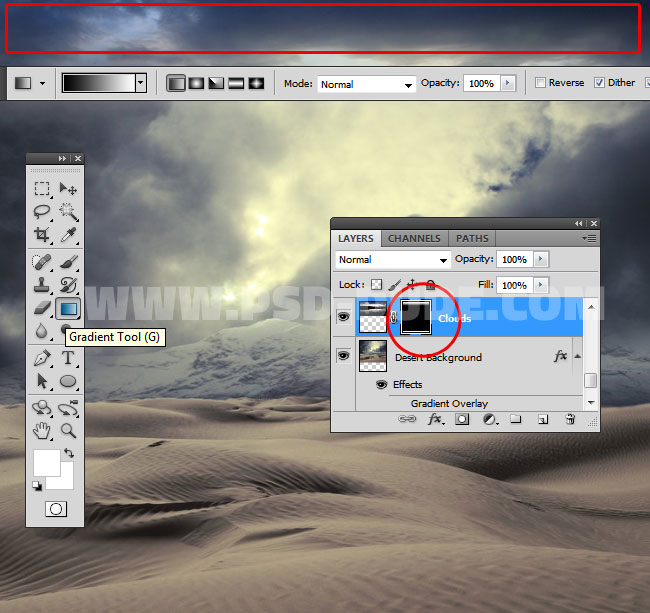Select the Rectangular Marquee tool
Screen dimensions: 650x613
tap(41, 188)
